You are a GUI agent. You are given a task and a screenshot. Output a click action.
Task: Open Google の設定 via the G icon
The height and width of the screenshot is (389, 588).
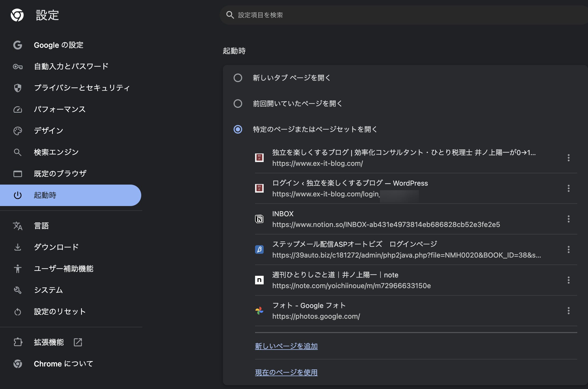click(x=18, y=45)
